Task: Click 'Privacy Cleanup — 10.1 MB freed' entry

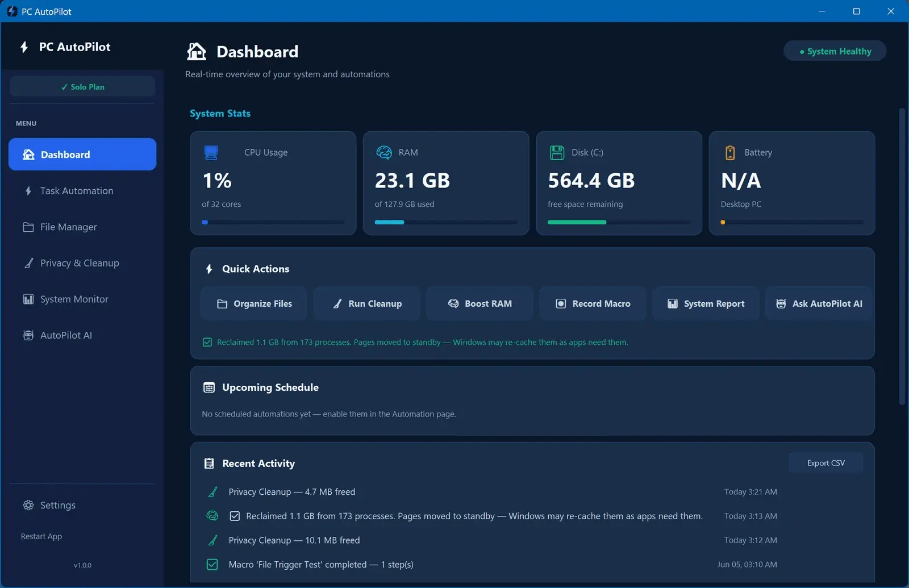Action: click(x=294, y=540)
